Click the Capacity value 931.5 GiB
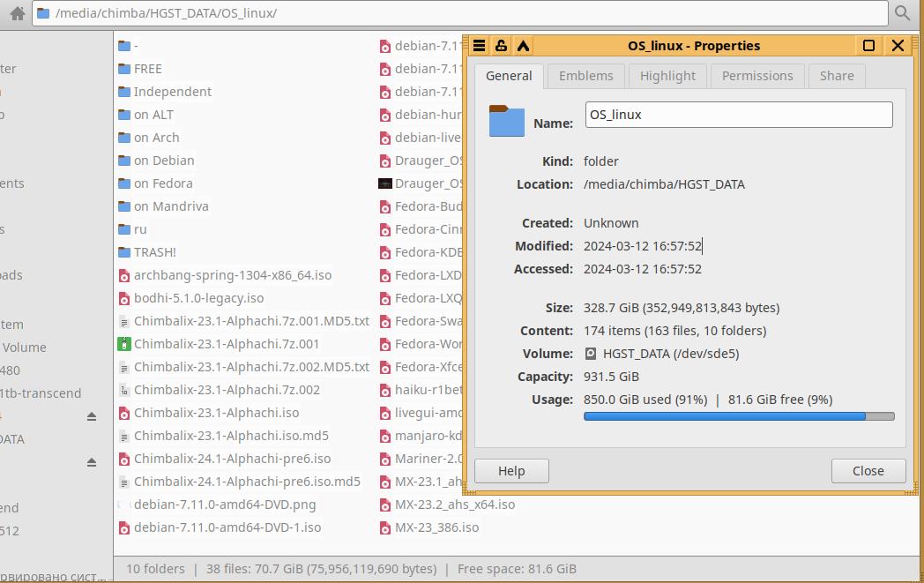The width and height of the screenshot is (924, 583). click(x=611, y=377)
